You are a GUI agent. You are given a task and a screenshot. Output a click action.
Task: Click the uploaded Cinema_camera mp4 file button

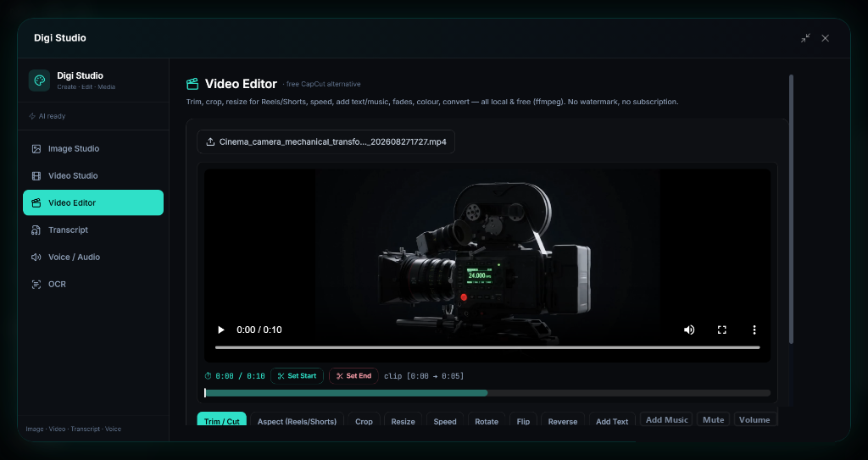[x=326, y=141]
